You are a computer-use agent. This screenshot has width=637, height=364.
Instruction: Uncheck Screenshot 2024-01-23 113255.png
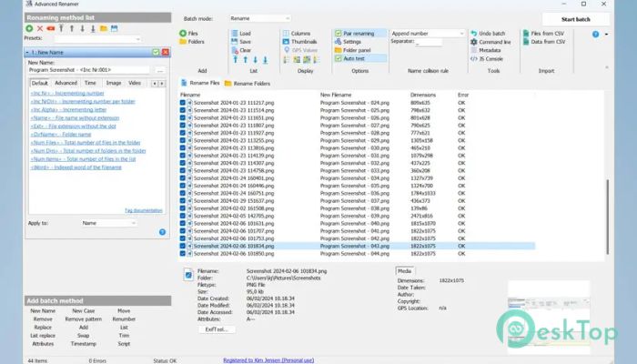coord(182,140)
